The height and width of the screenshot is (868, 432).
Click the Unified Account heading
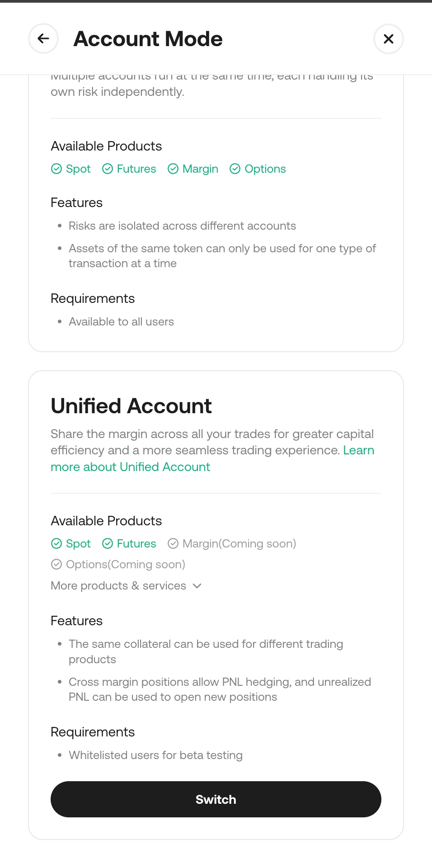click(x=131, y=406)
